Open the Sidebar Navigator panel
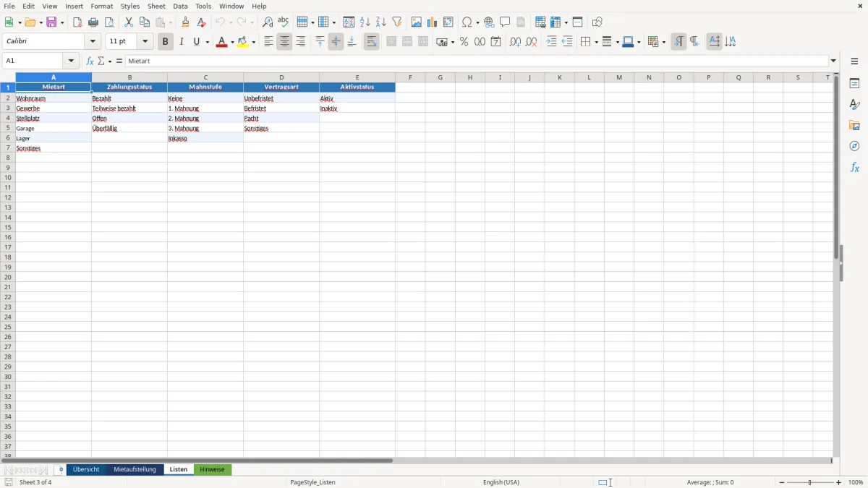868x488 pixels. [x=854, y=146]
